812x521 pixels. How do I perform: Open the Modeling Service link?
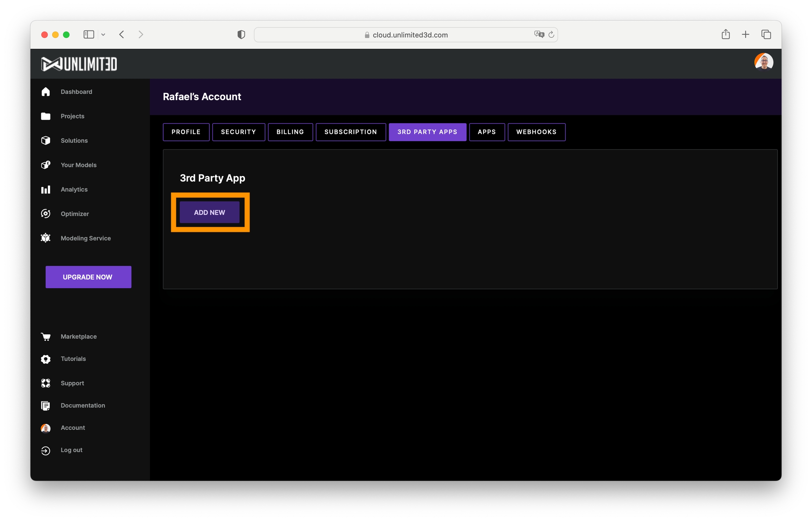click(x=86, y=238)
